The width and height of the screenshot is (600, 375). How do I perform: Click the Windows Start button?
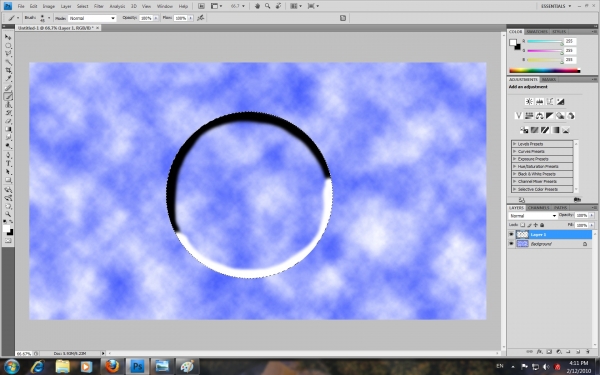tap(11, 366)
